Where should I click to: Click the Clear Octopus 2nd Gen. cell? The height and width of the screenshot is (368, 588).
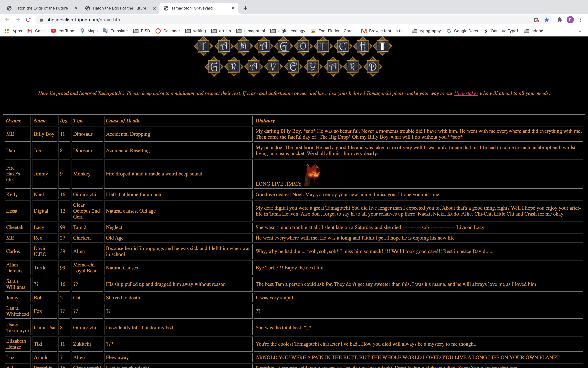pyautogui.click(x=87, y=211)
